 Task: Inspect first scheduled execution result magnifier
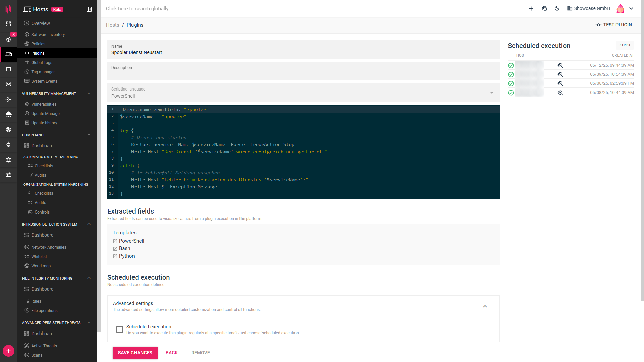point(560,66)
